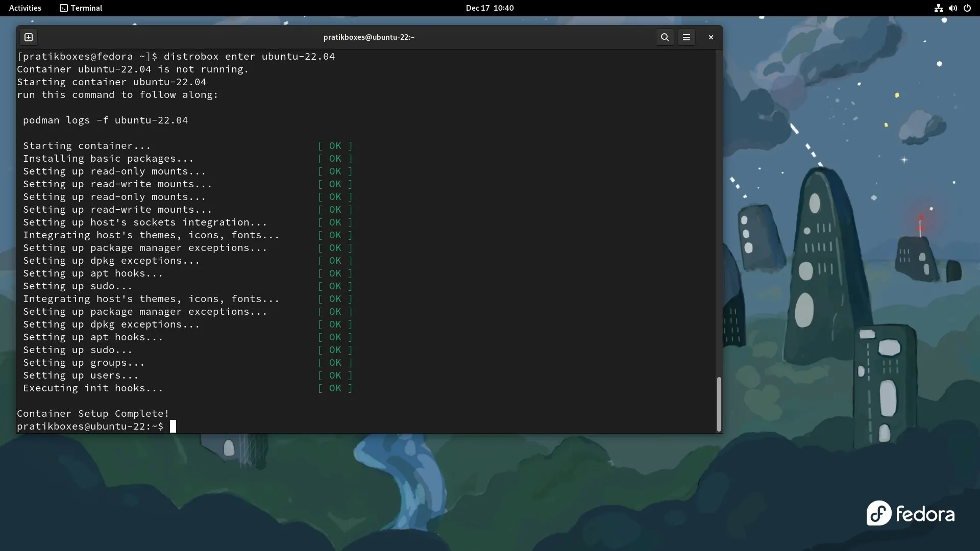Image resolution: width=980 pixels, height=551 pixels.
Task: Click the Setting up groups... line
Action: (84, 363)
